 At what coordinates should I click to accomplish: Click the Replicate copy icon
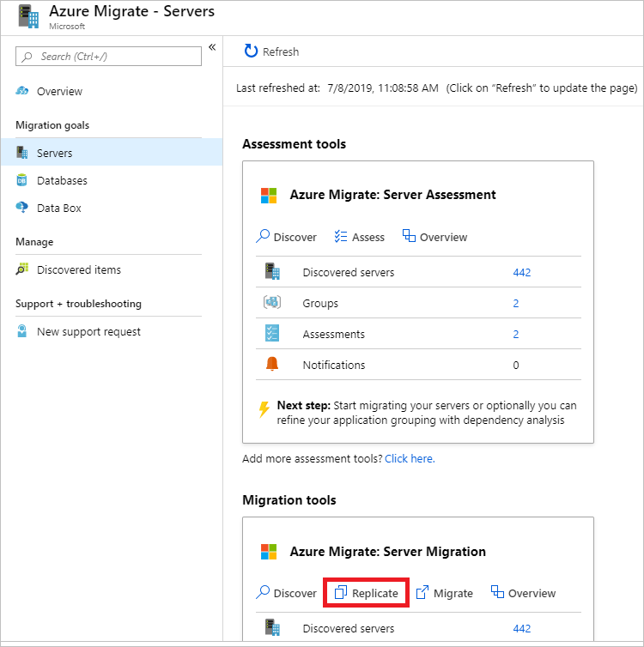point(341,592)
